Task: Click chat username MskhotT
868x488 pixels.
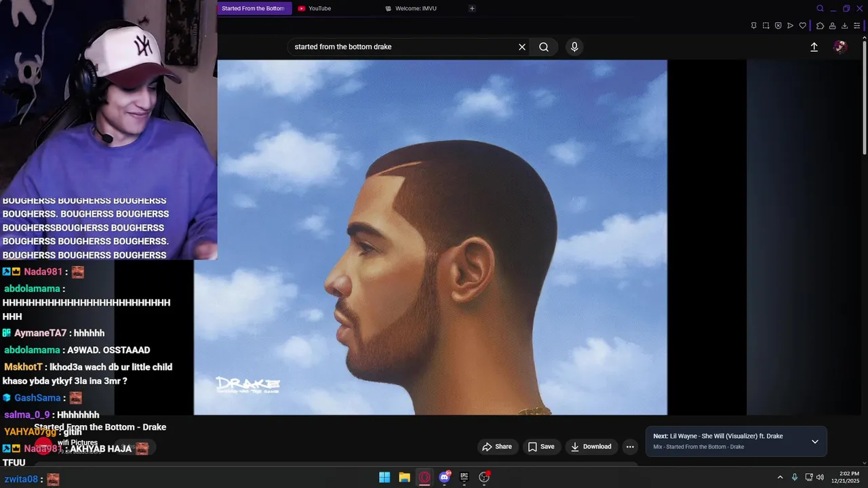Action: point(23,367)
